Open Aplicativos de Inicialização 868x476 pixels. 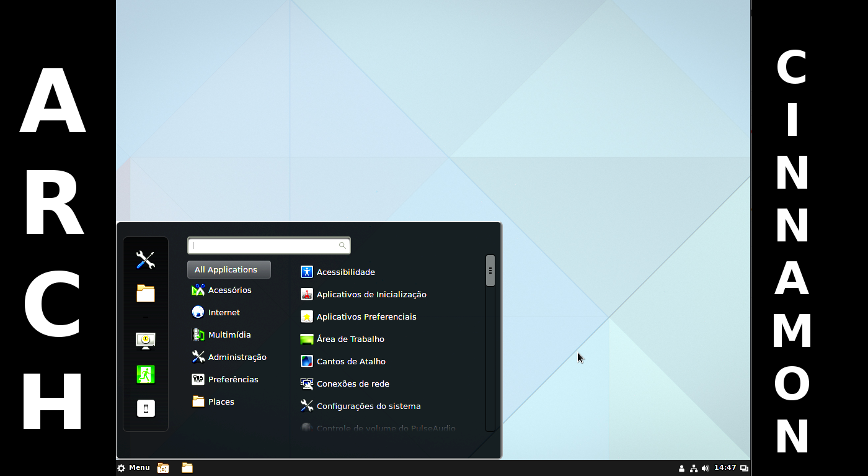371,294
